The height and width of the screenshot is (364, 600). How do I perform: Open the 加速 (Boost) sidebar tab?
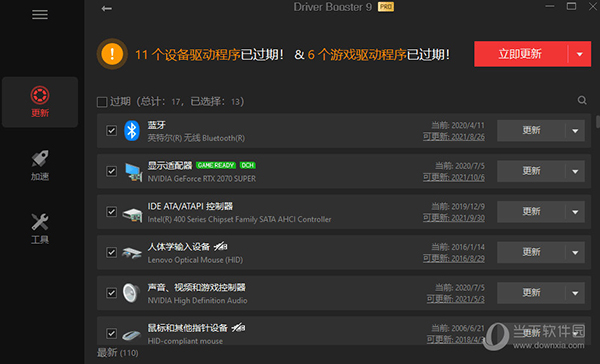40,165
